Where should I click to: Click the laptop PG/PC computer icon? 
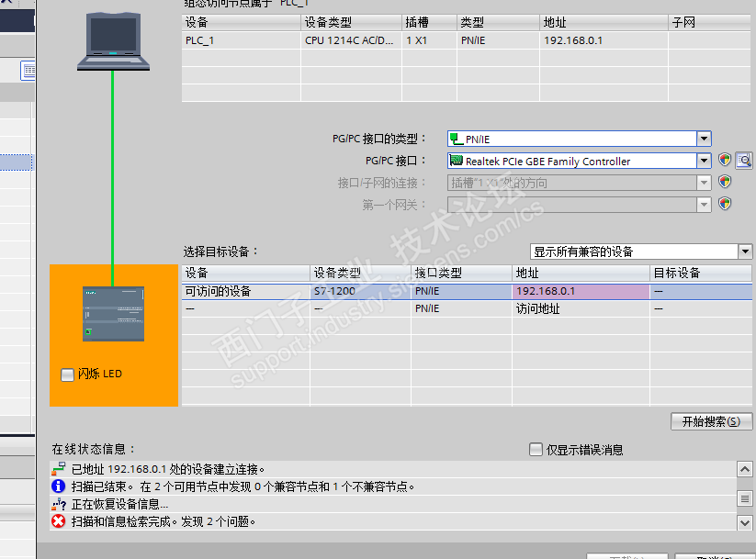[x=113, y=42]
